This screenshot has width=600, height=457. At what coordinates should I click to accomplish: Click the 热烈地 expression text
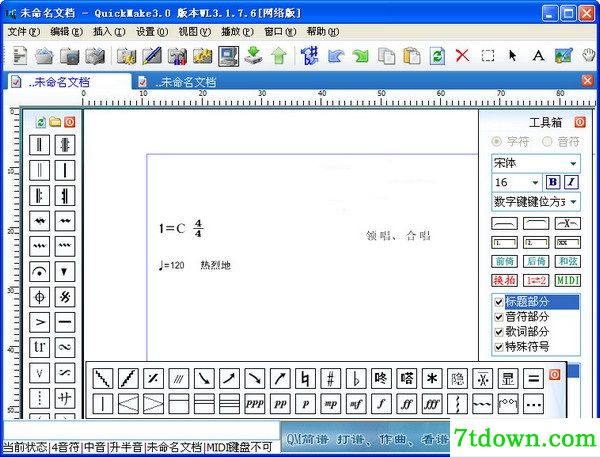pyautogui.click(x=215, y=265)
